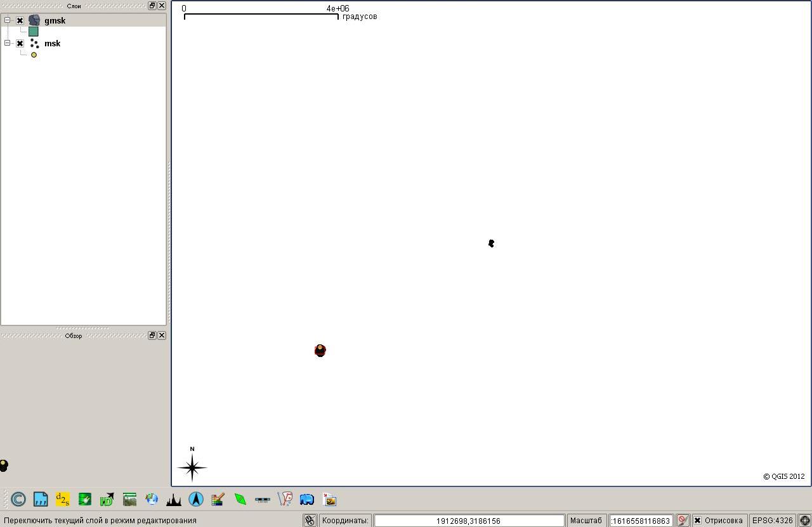Click the Координаты: label in status bar
This screenshot has width=812, height=527.
[345, 521]
